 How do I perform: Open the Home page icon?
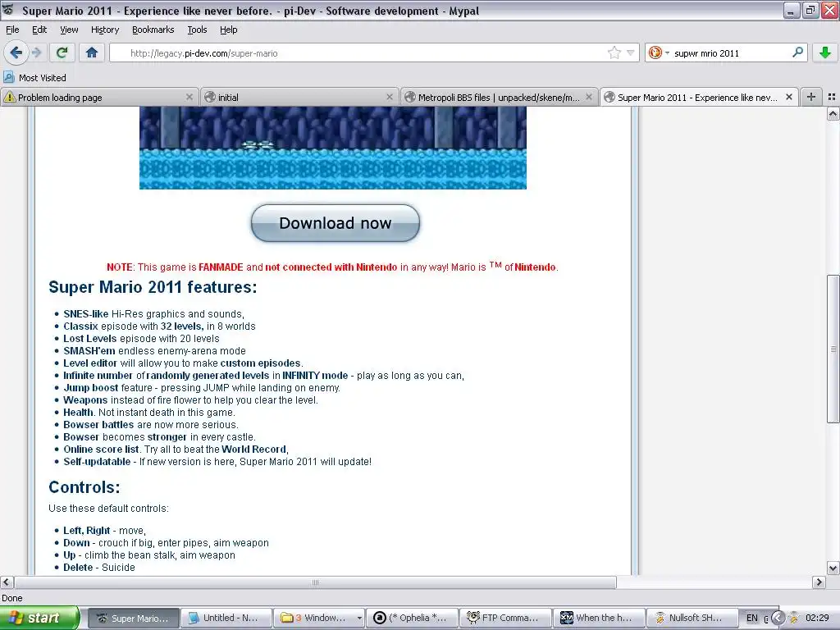[x=92, y=52]
